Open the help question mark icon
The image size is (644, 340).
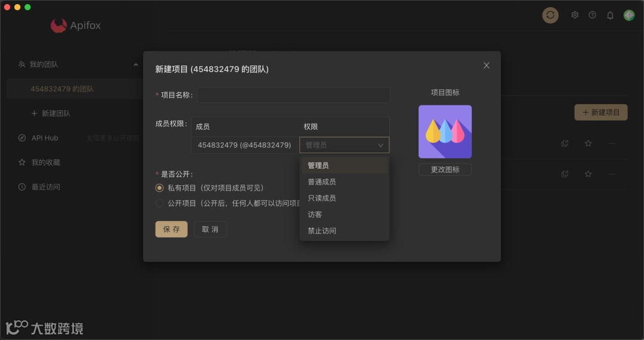coord(592,15)
